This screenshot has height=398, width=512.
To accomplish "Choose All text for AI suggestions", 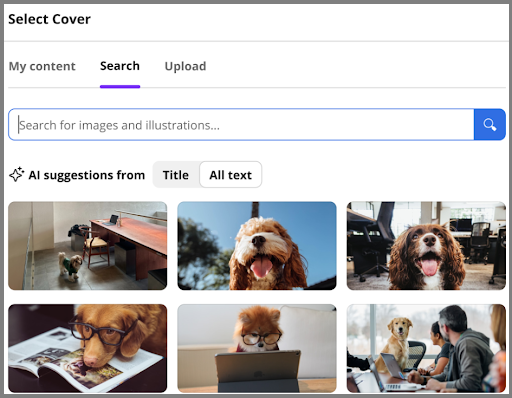I will coord(231,175).
